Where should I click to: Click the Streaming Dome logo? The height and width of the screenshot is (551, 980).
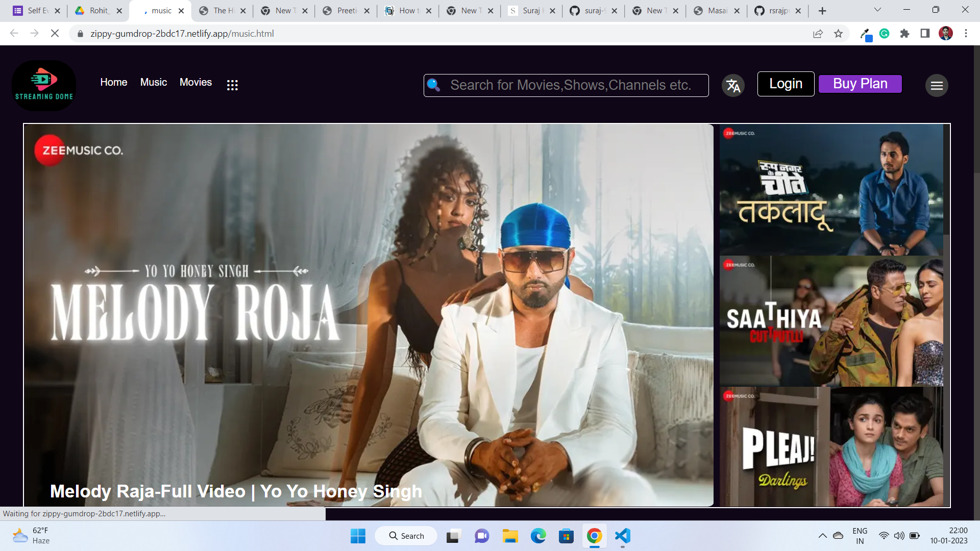[x=44, y=86]
